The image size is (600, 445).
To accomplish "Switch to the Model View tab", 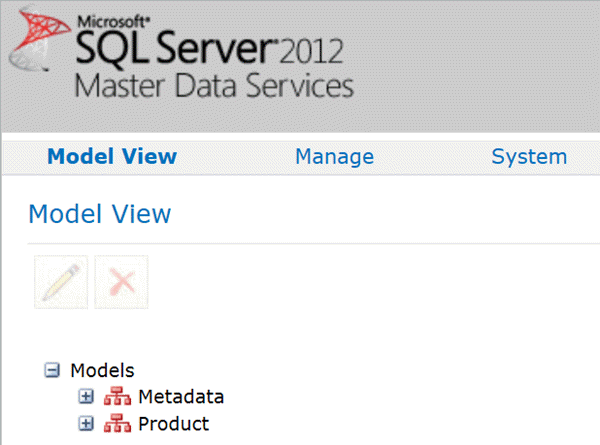I will click(112, 157).
